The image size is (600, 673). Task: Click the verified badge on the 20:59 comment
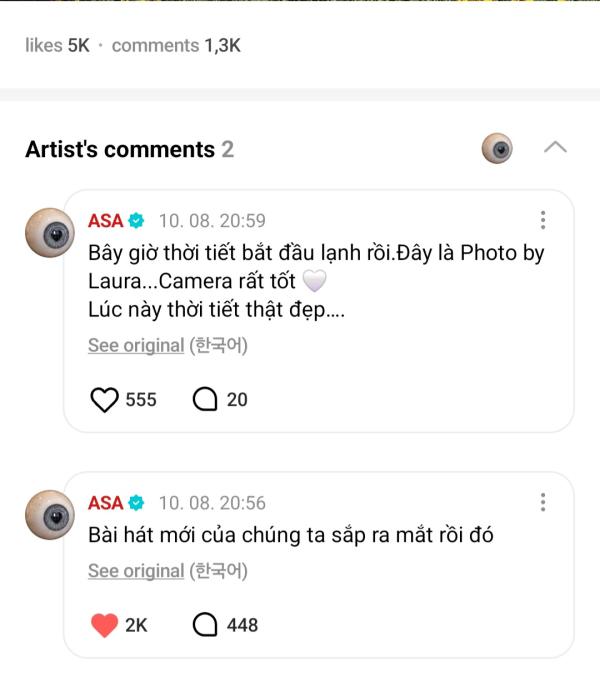(137, 221)
